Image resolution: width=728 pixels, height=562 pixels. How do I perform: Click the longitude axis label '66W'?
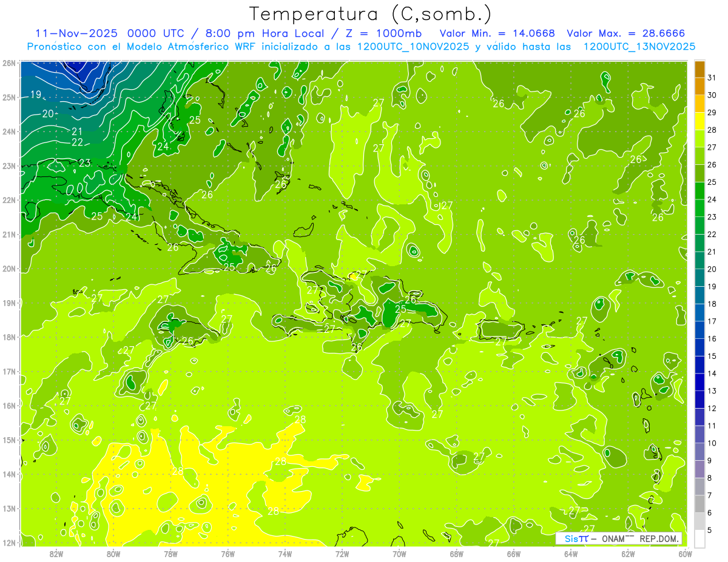click(x=514, y=554)
